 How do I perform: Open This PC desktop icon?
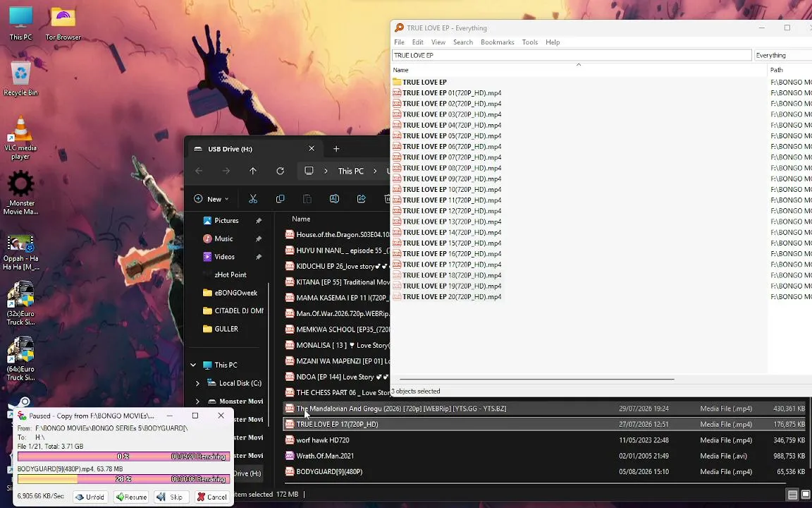click(x=20, y=23)
